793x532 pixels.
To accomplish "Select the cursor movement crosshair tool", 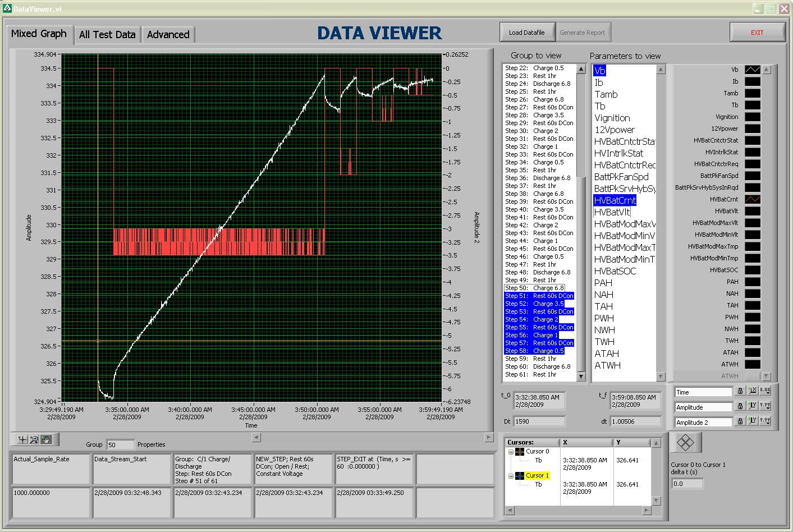I will coord(23,439).
